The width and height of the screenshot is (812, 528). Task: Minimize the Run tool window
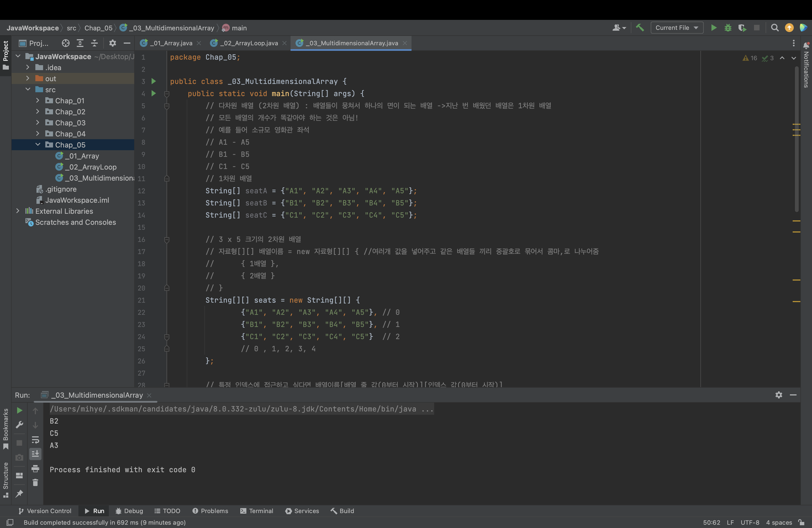point(793,395)
